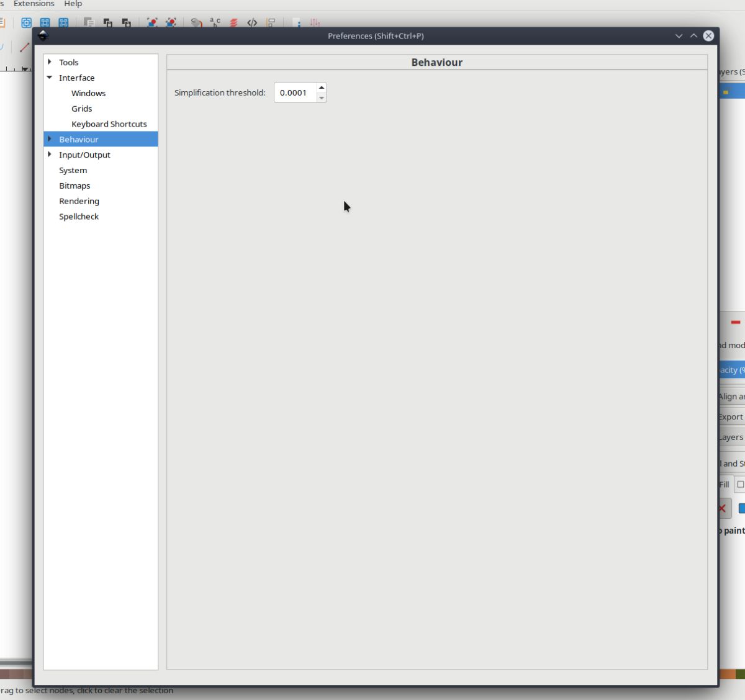Image resolution: width=745 pixels, height=700 pixels.
Task: Expand the Behaviour tree node arrow
Action: click(50, 139)
